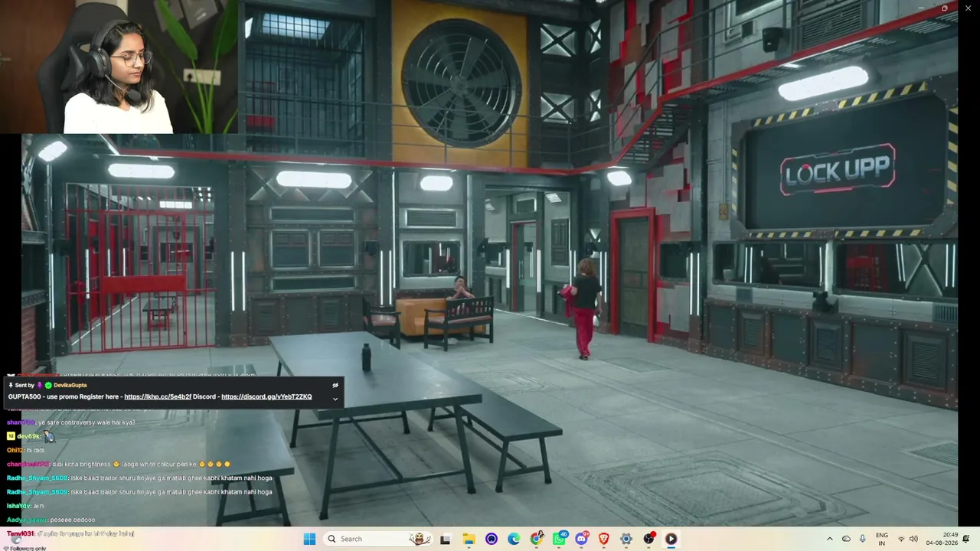Minimize the video player window
The height and width of the screenshot is (551, 980).
pyautogui.click(x=921, y=8)
